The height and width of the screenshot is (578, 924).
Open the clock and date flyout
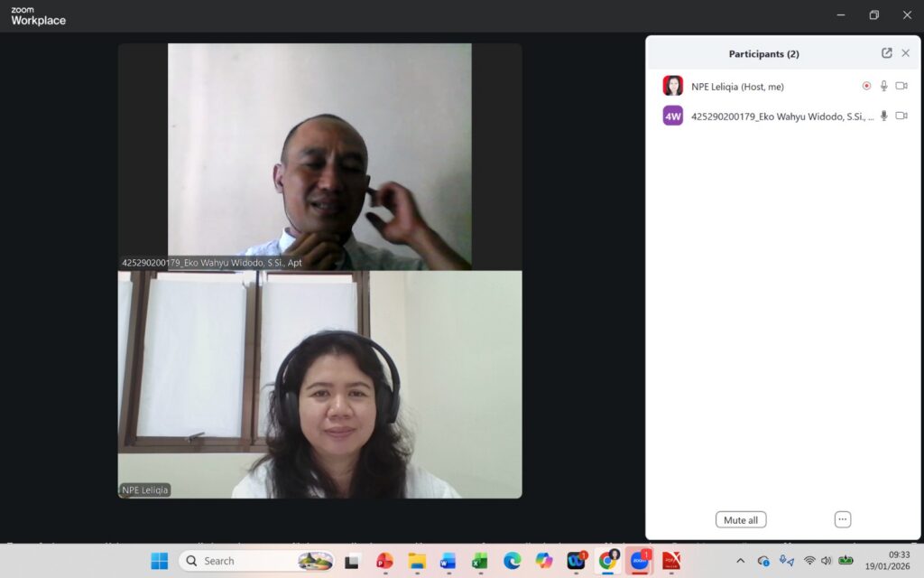(x=898, y=561)
